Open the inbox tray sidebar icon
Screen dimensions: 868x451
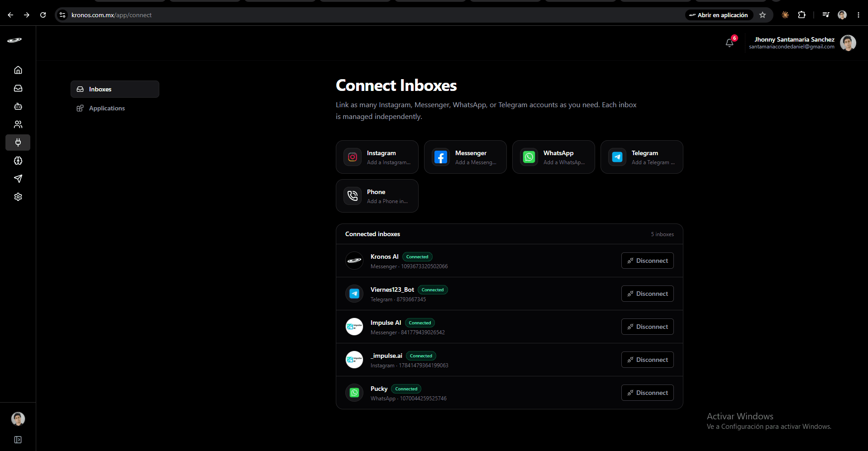click(x=18, y=88)
